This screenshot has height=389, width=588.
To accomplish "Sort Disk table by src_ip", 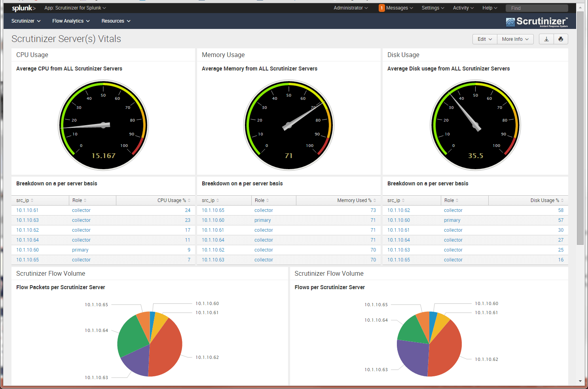I will [396, 200].
